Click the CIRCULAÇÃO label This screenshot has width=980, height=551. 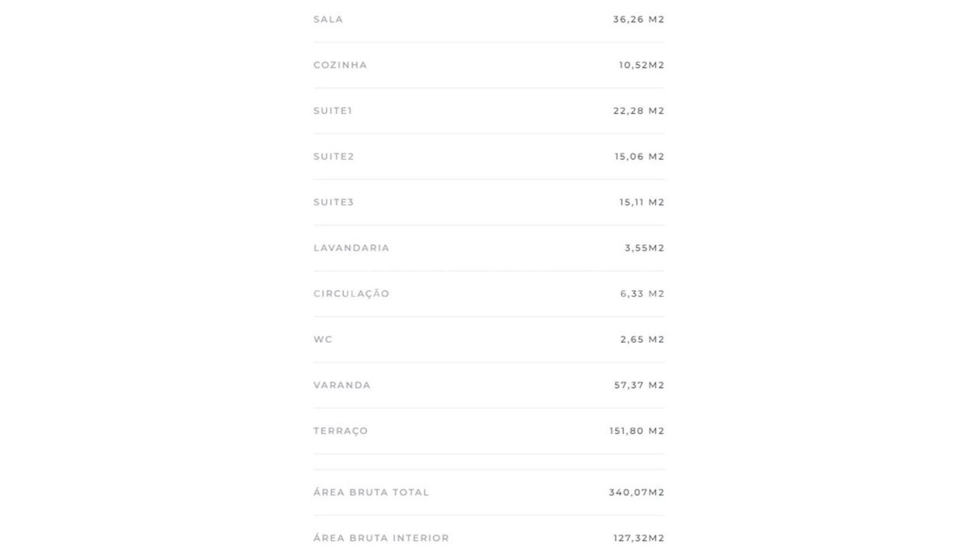pos(351,293)
